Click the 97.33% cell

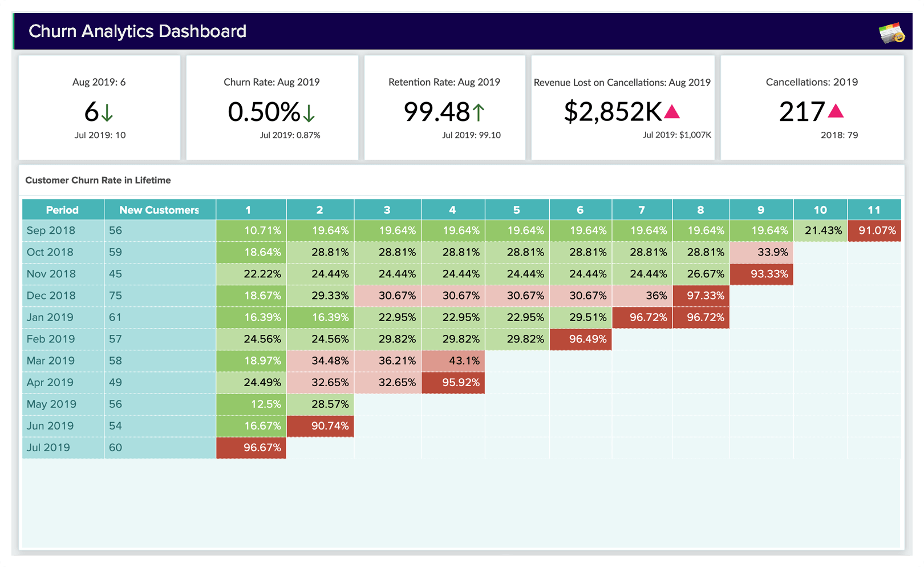(x=701, y=295)
